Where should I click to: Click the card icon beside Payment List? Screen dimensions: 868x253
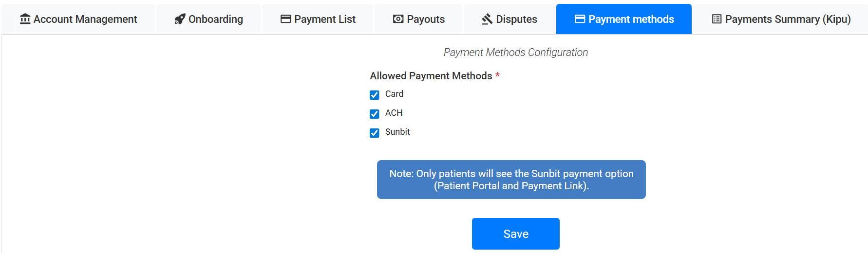286,19
